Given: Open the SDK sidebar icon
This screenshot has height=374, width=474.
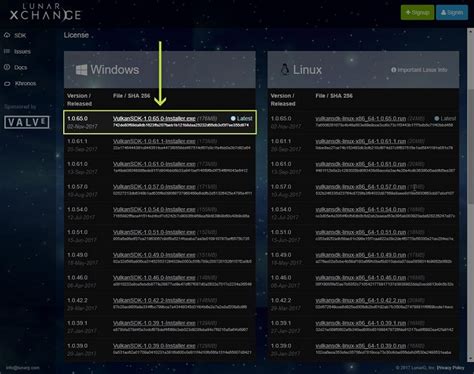Looking at the screenshot, I should [7, 35].
